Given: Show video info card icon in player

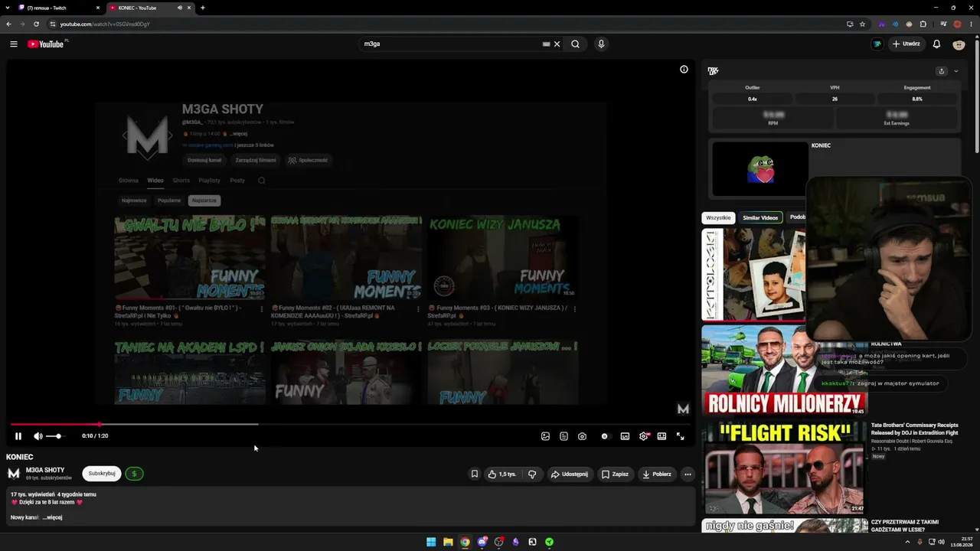Looking at the screenshot, I should [x=684, y=70].
